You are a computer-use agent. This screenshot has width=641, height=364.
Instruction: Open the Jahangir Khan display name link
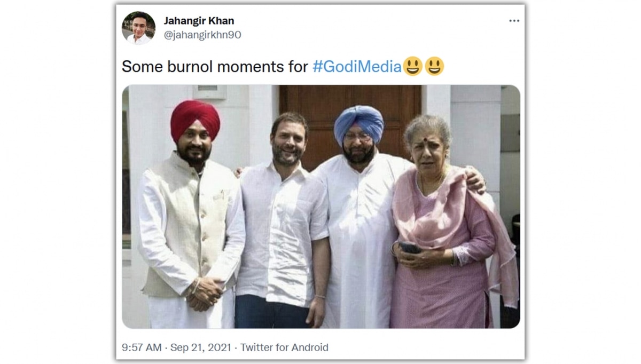point(199,21)
